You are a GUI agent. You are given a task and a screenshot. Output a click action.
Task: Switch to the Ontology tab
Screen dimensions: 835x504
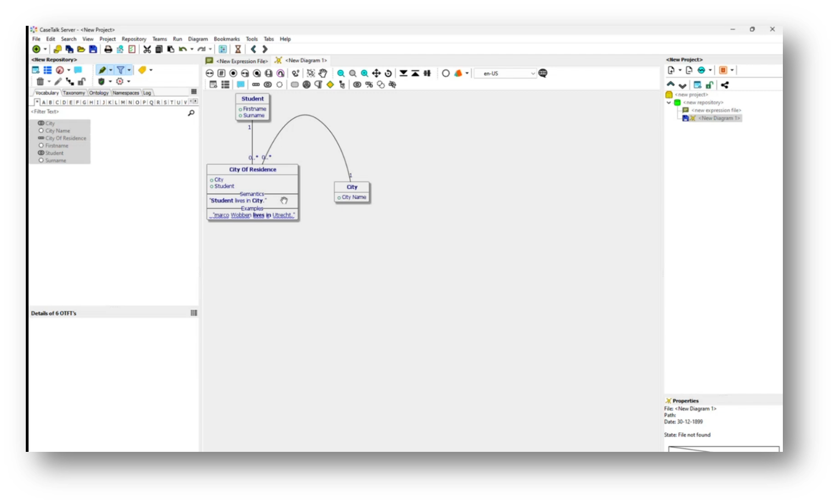99,93
